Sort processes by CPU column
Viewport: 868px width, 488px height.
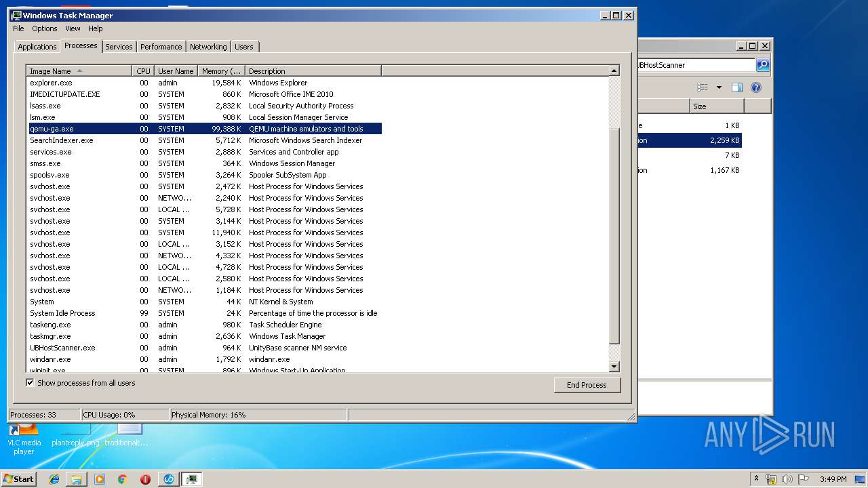point(142,70)
